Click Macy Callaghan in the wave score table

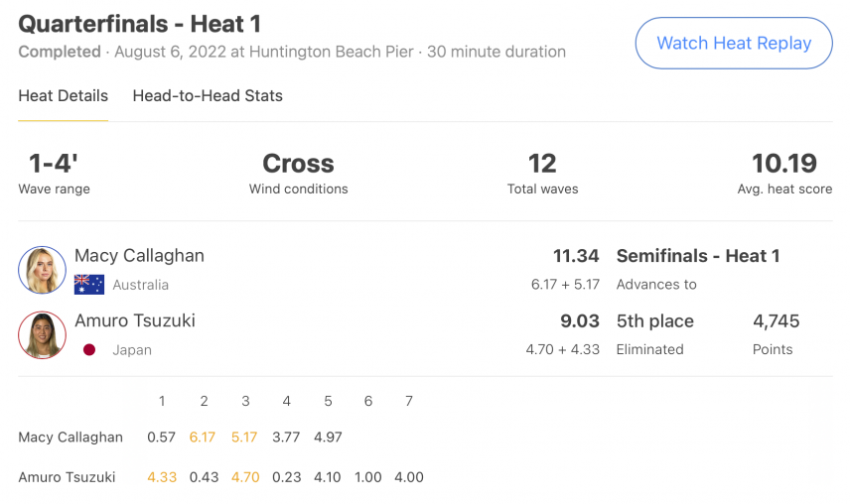[x=71, y=437]
